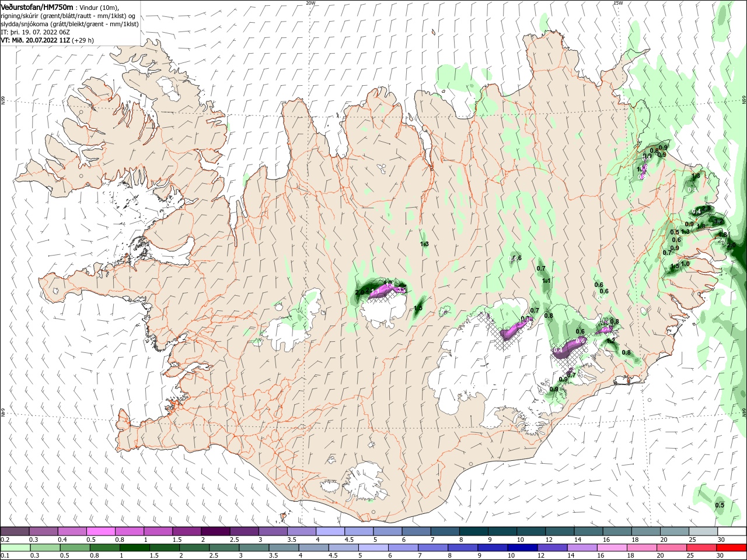747x560 pixels.
Task: Pick the violet 3 swatch in upper legend row
Action: click(273, 531)
